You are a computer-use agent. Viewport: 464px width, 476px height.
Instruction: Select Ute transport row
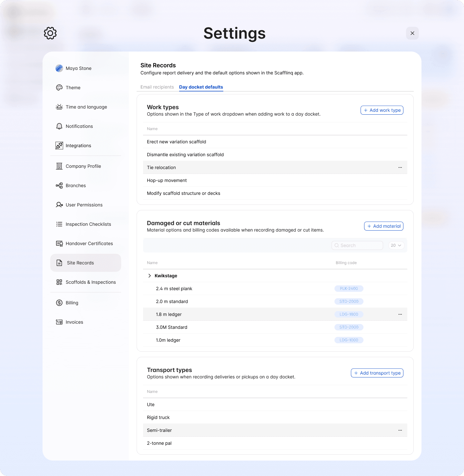click(x=275, y=405)
